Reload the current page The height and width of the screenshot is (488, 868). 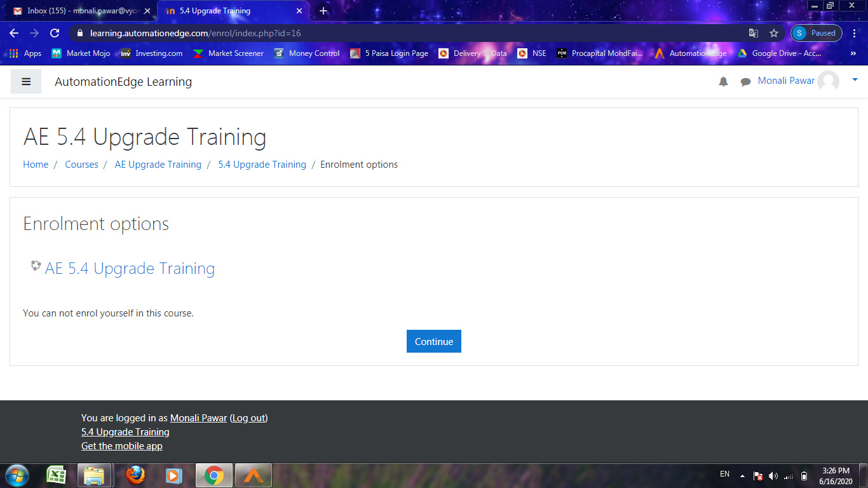point(55,33)
